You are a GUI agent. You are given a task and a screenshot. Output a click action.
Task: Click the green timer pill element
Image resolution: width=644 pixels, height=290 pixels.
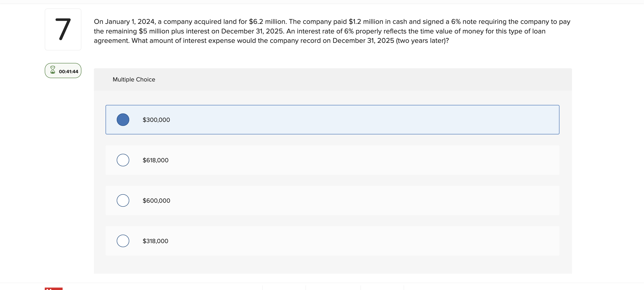click(x=63, y=71)
